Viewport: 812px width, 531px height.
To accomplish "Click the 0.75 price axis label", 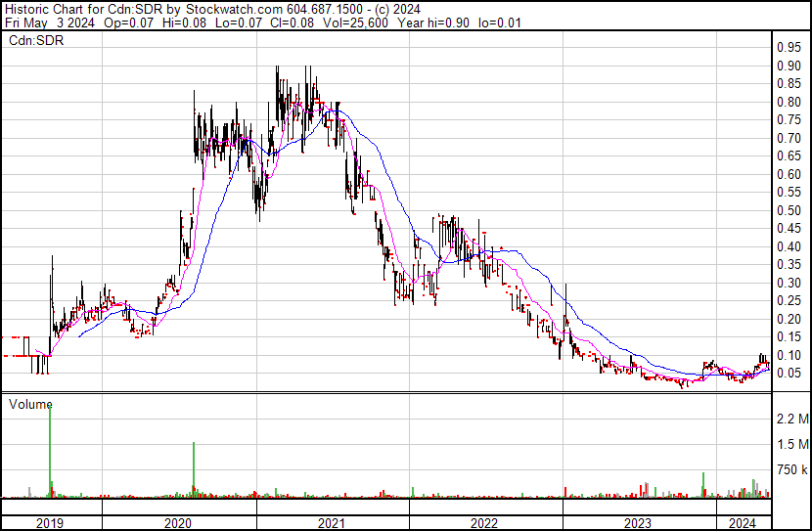I will coord(789,120).
